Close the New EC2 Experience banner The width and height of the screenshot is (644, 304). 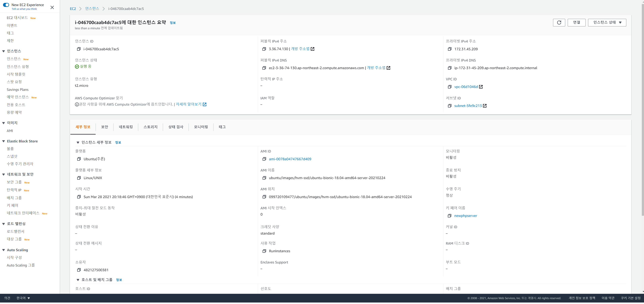tap(52, 8)
